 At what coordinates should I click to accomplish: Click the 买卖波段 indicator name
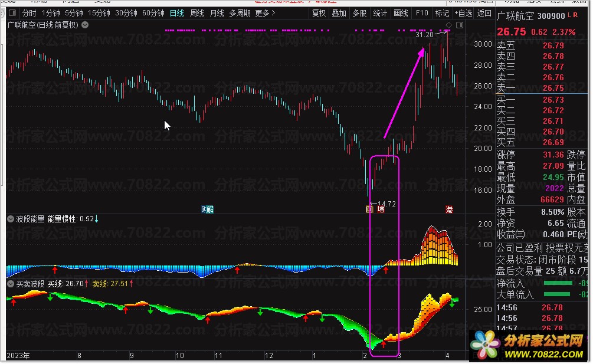(30, 284)
